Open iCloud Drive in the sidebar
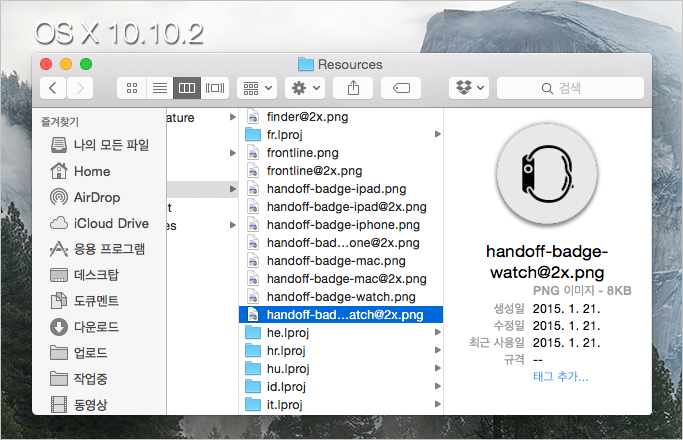The height and width of the screenshot is (440, 683). click(x=100, y=223)
